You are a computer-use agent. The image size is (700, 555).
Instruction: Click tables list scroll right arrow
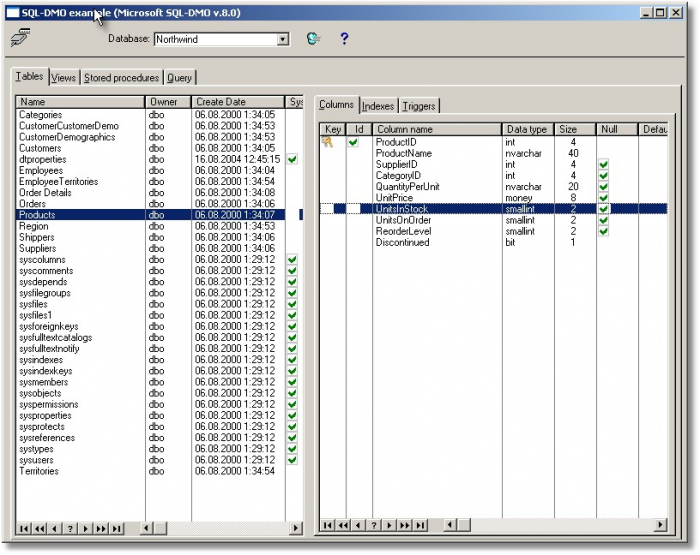(295, 529)
